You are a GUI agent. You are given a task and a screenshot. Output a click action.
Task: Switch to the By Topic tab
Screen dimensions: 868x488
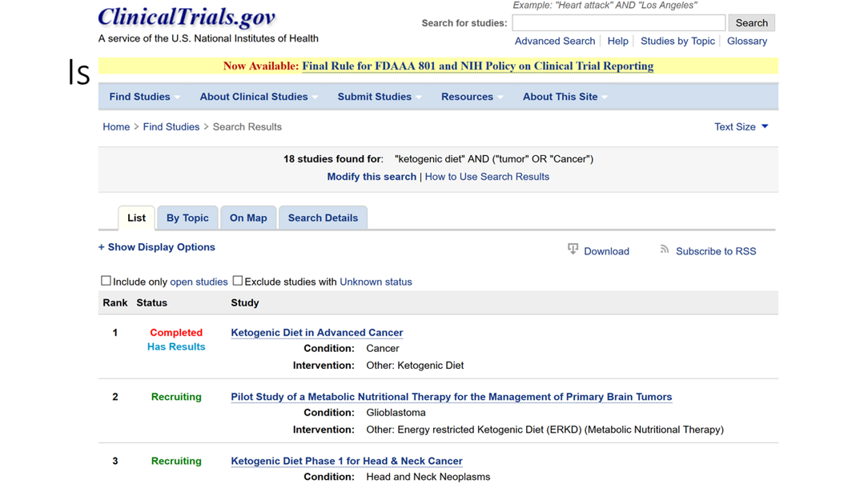pos(187,218)
